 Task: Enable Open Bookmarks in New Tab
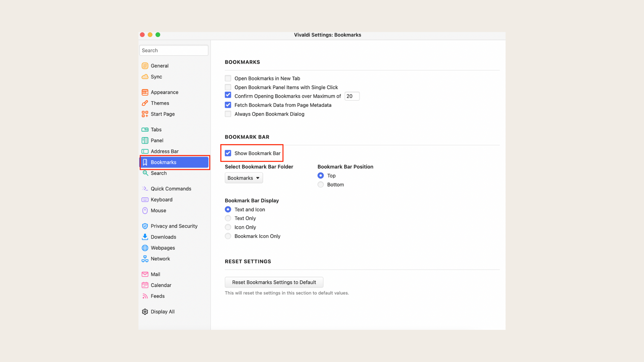point(228,78)
